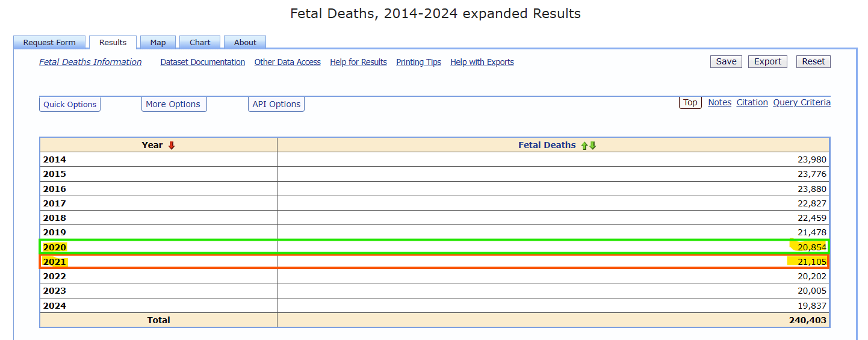Click the Save button
868x340 pixels.
[x=726, y=61]
